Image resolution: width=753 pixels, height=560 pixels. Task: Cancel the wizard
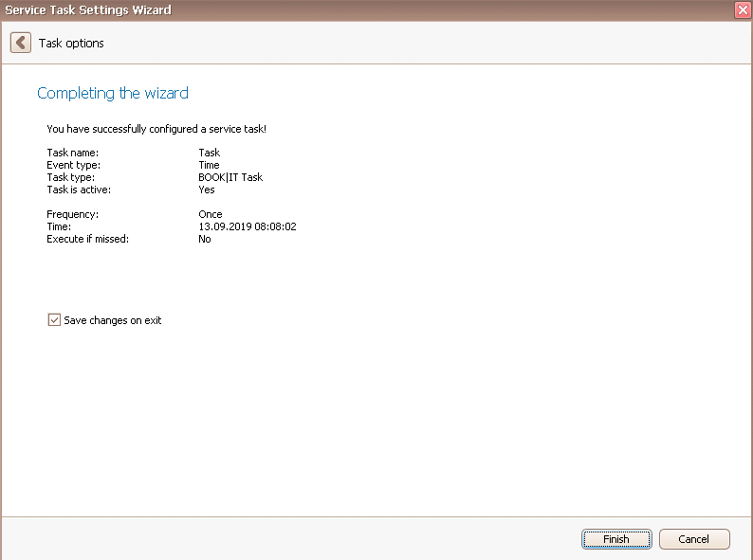(x=694, y=539)
